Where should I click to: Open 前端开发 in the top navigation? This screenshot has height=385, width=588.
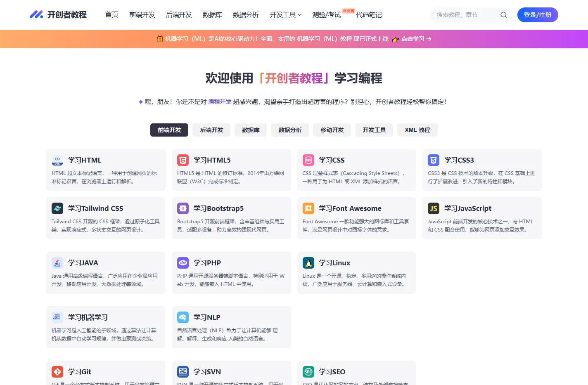(x=142, y=15)
